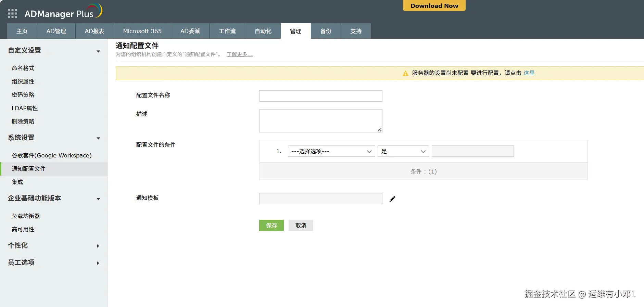Collapse the 企业基础功能版本 section
Image resolution: width=644 pixels, height=307 pixels.
[x=98, y=199]
